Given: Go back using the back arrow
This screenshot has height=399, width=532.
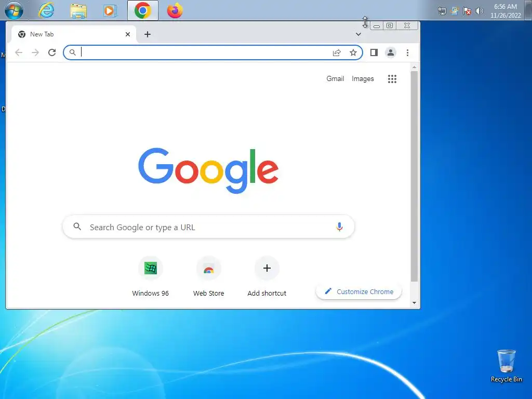Looking at the screenshot, I should [19, 52].
